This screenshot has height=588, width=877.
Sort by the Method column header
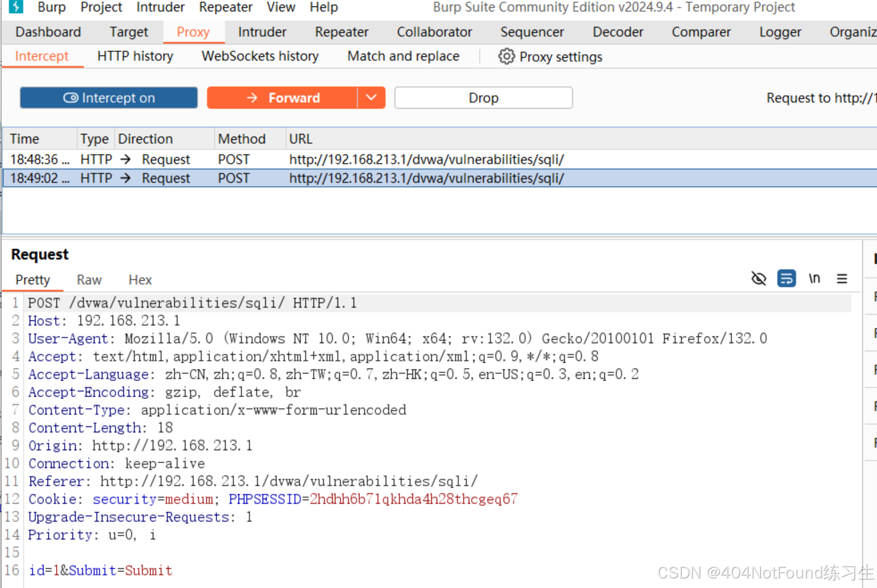click(x=249, y=139)
